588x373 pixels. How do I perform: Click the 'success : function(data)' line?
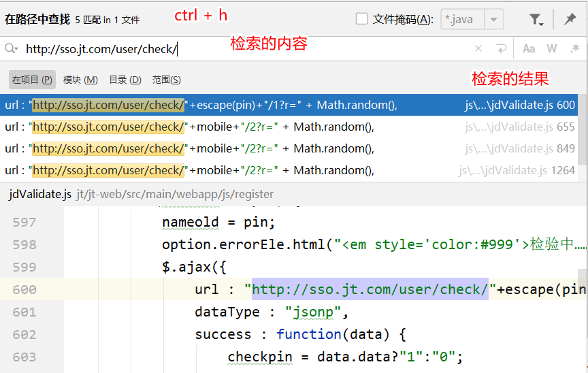coord(300,334)
